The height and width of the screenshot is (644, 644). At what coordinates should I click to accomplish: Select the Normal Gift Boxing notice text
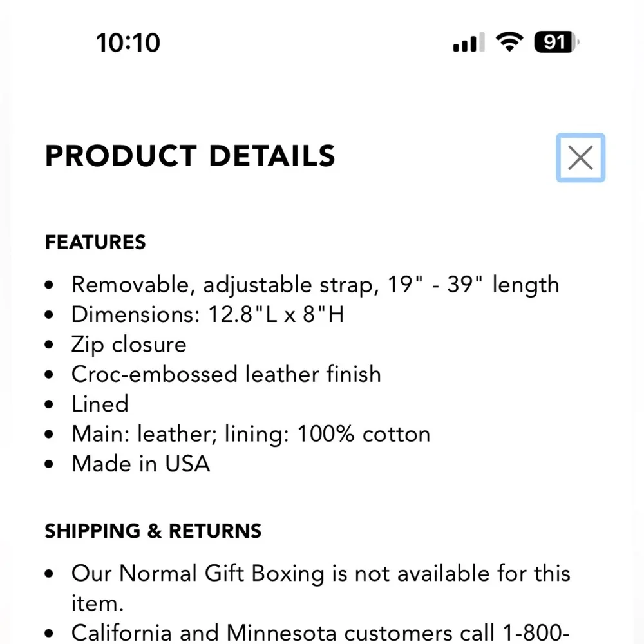(321, 573)
